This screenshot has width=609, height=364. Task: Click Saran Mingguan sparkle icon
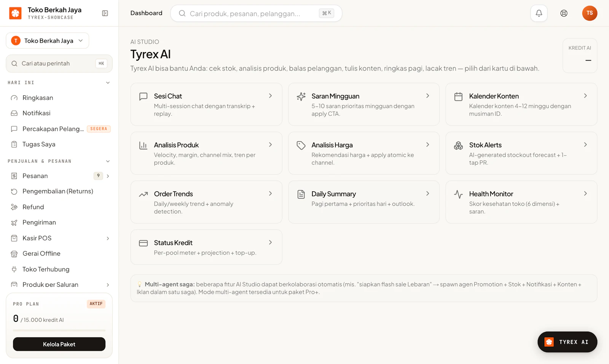click(x=301, y=96)
